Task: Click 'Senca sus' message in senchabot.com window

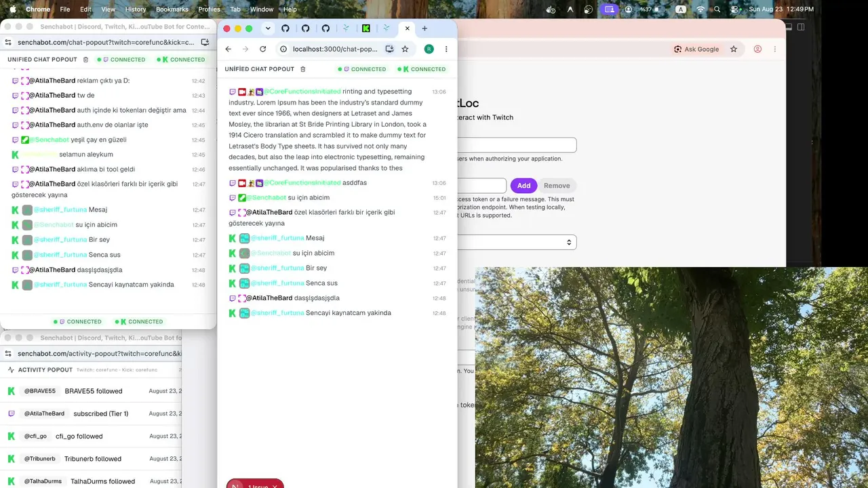Action: 104,255
